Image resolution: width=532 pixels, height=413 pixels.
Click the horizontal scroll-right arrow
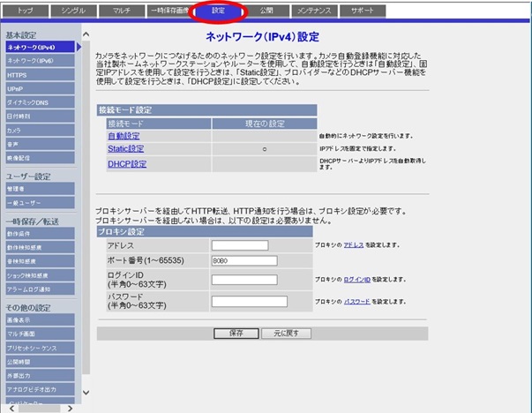point(70,409)
